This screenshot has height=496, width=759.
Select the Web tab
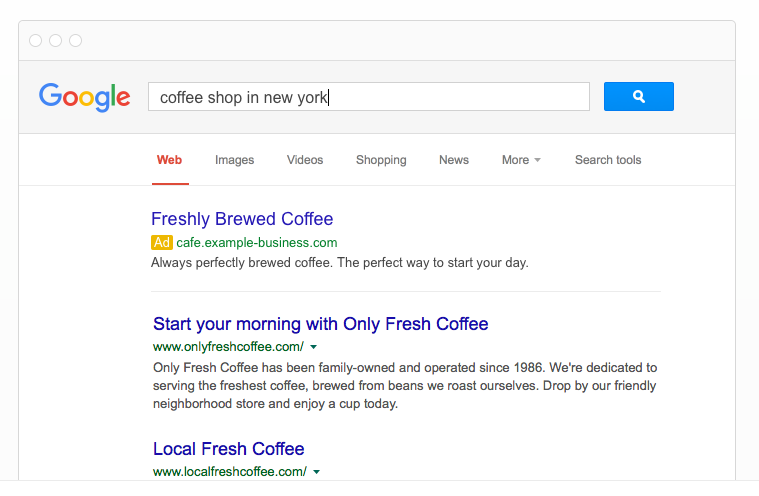tap(169, 160)
